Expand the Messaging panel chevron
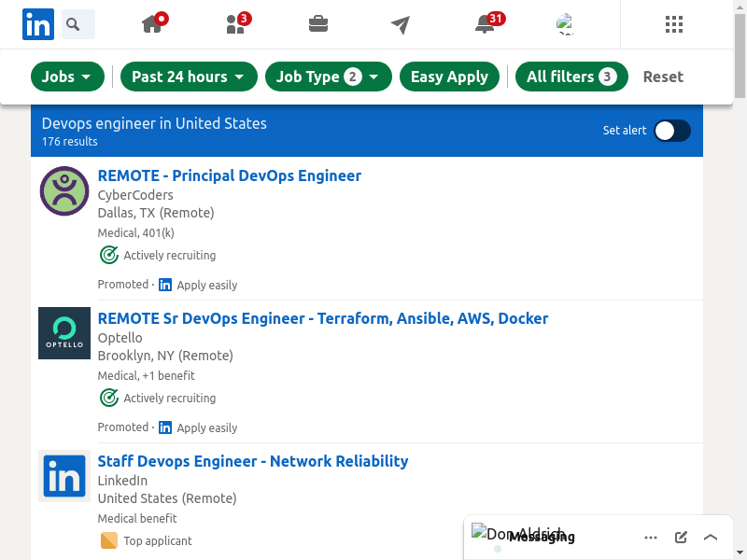Screen dimensions: 747x560 point(711,538)
